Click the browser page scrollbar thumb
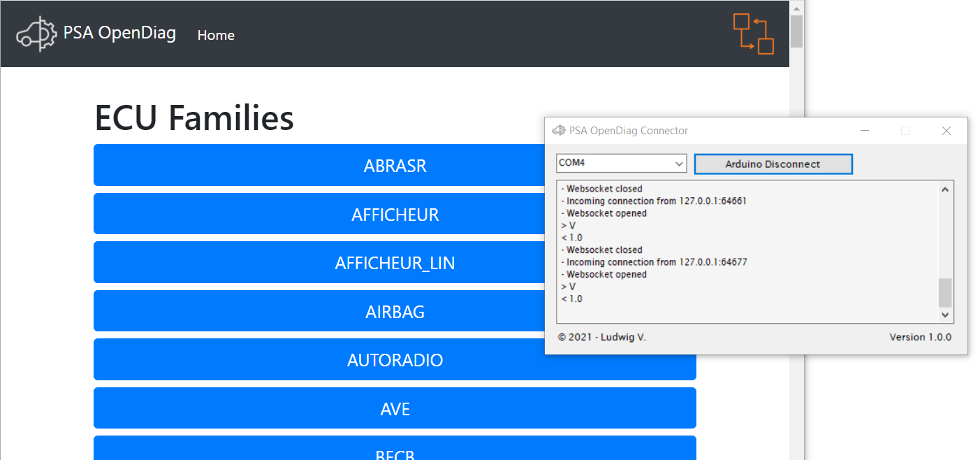This screenshot has height=460, width=980. coord(796,31)
